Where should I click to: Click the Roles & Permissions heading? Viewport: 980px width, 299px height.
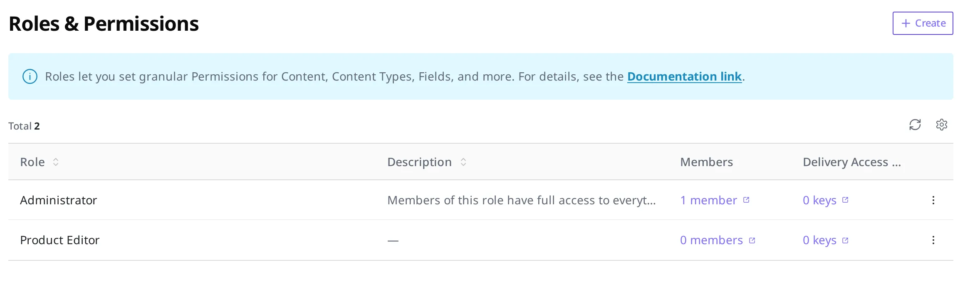tap(104, 24)
